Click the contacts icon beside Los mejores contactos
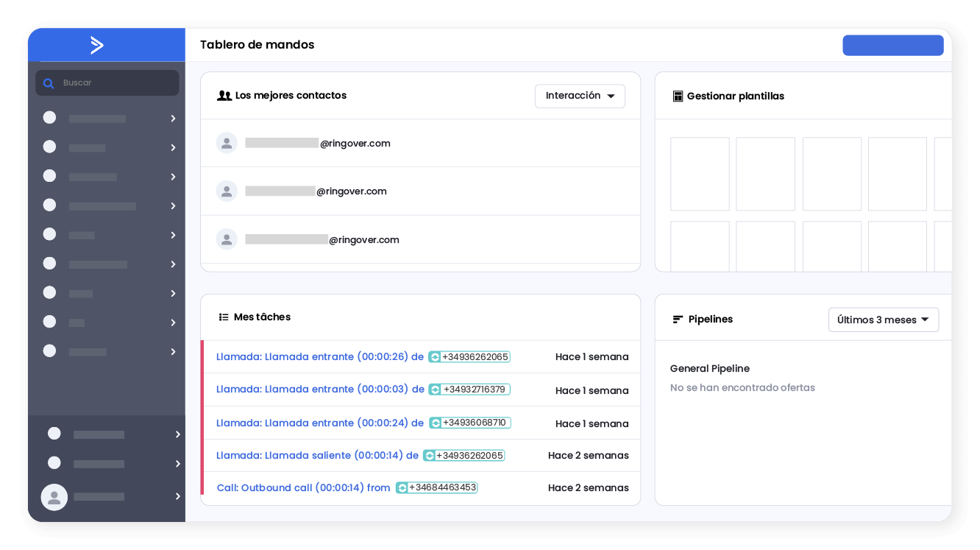Screen dimensions: 980x550 click(224, 96)
